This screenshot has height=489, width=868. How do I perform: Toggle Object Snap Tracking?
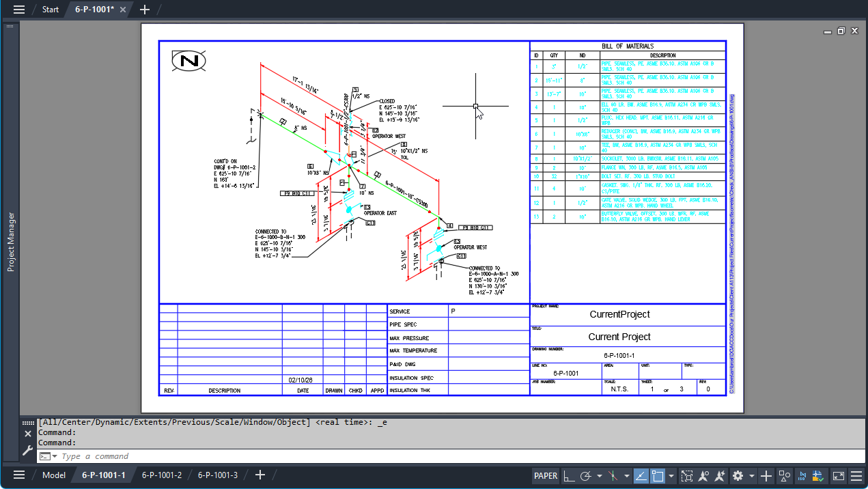[x=642, y=475]
